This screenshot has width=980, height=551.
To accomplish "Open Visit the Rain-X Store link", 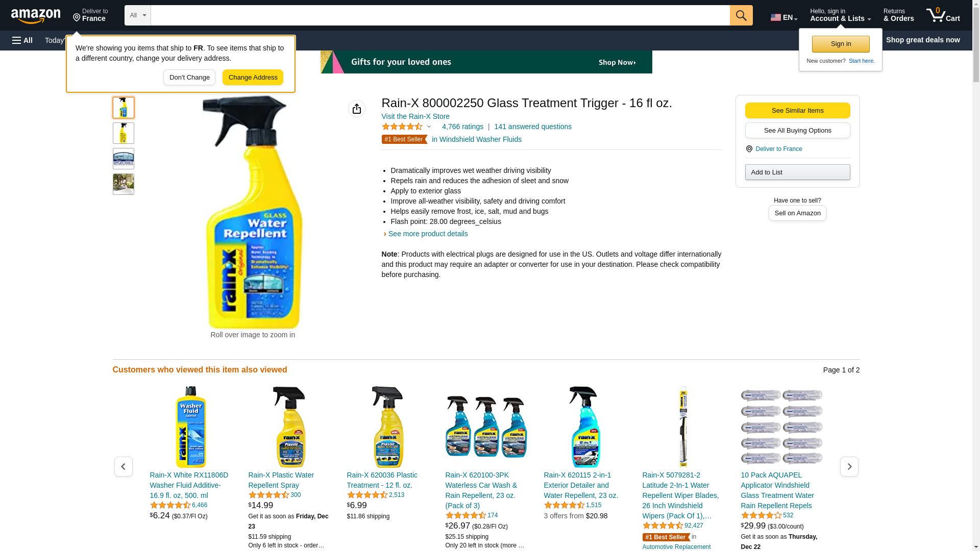I will pyautogui.click(x=415, y=116).
